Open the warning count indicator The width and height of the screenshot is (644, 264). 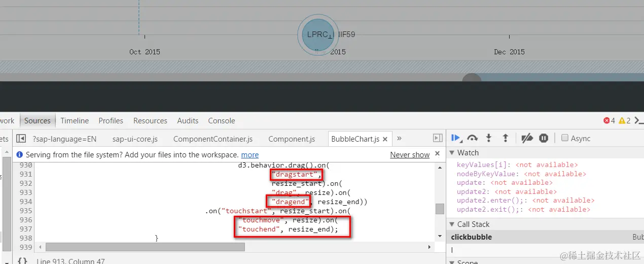[624, 121]
